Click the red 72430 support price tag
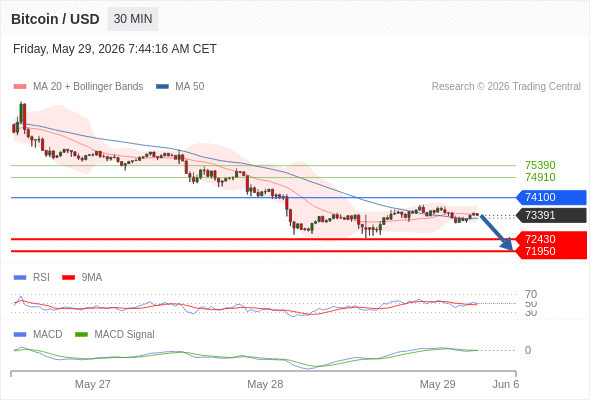The image size is (590, 400). click(551, 239)
